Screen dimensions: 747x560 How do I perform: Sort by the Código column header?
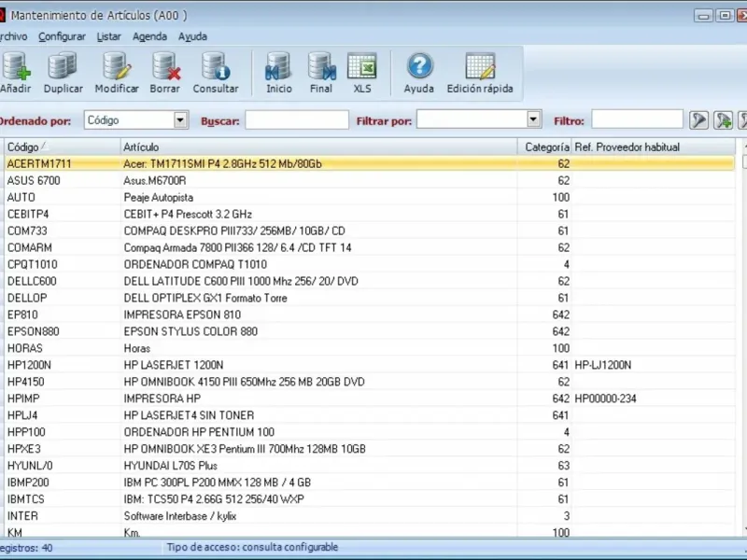click(62, 147)
